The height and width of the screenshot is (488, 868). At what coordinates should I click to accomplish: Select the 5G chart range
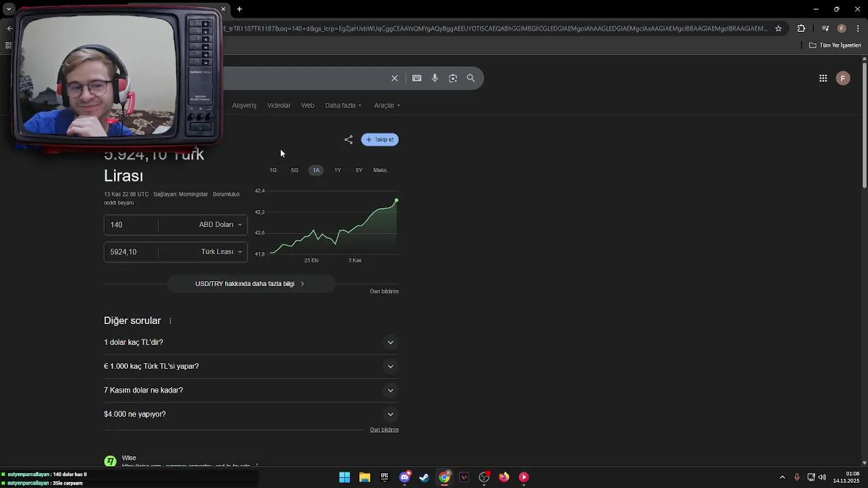coord(294,170)
